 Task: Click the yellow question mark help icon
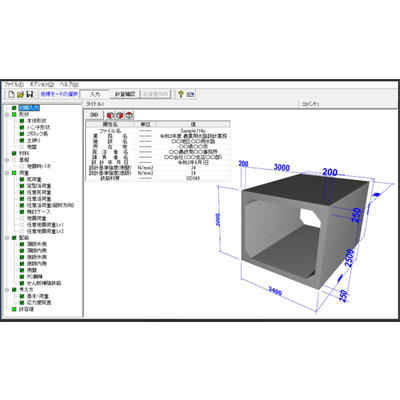coord(181,94)
